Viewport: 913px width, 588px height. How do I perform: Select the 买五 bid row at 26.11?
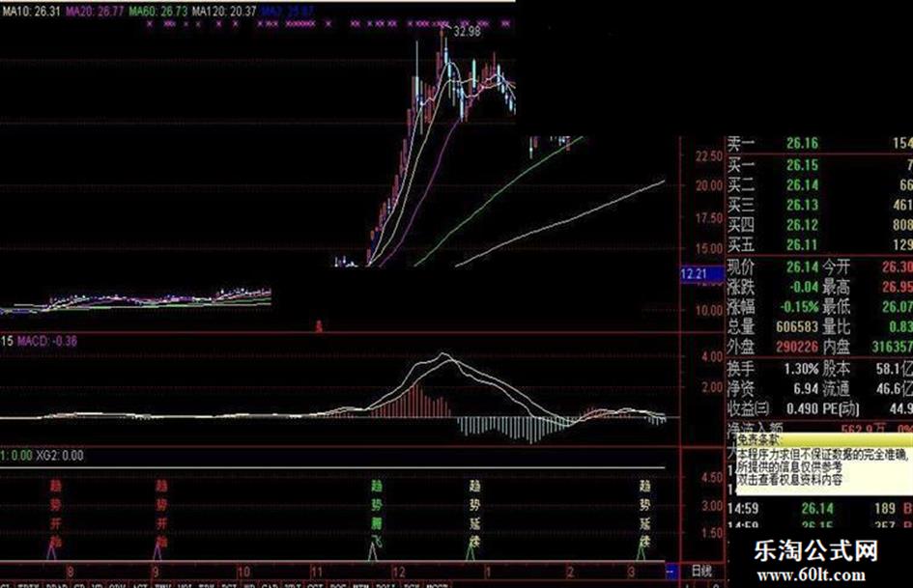click(x=820, y=244)
